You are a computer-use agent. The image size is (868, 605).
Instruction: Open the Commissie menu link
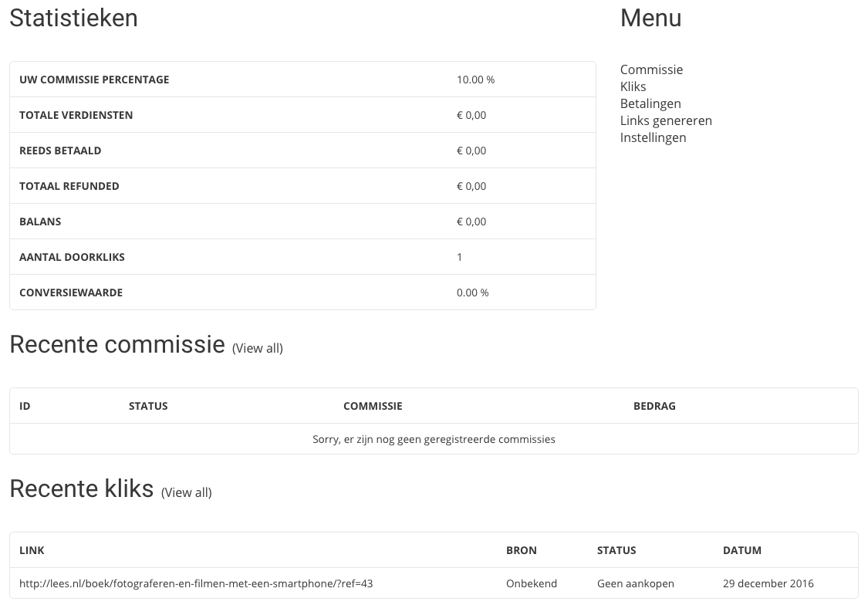651,69
